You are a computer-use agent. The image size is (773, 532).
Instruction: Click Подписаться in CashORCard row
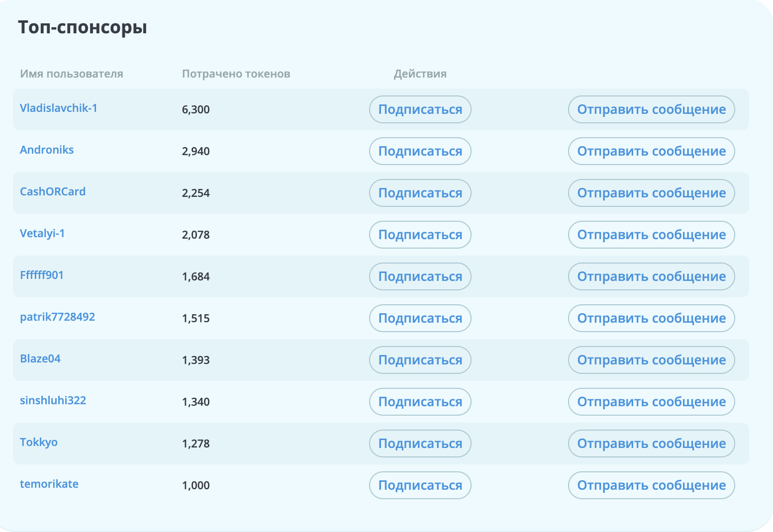pyautogui.click(x=420, y=193)
